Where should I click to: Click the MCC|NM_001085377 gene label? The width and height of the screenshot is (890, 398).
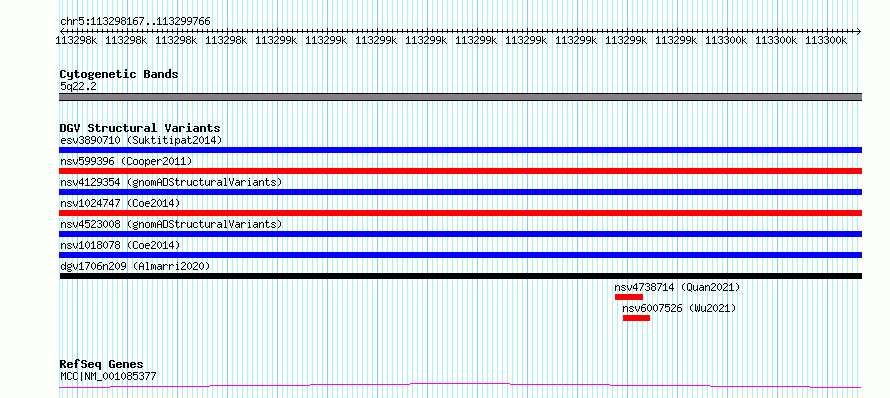[x=108, y=376]
